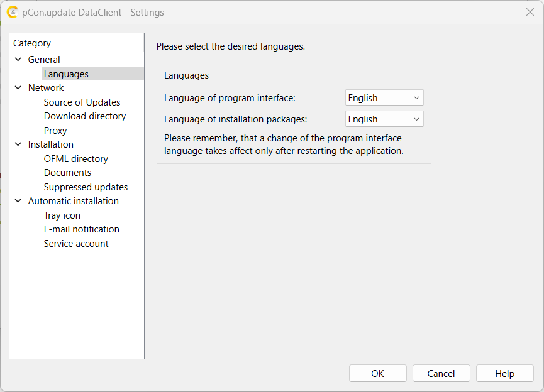The width and height of the screenshot is (544, 392).
Task: Open Documents settings
Action: pyautogui.click(x=67, y=173)
